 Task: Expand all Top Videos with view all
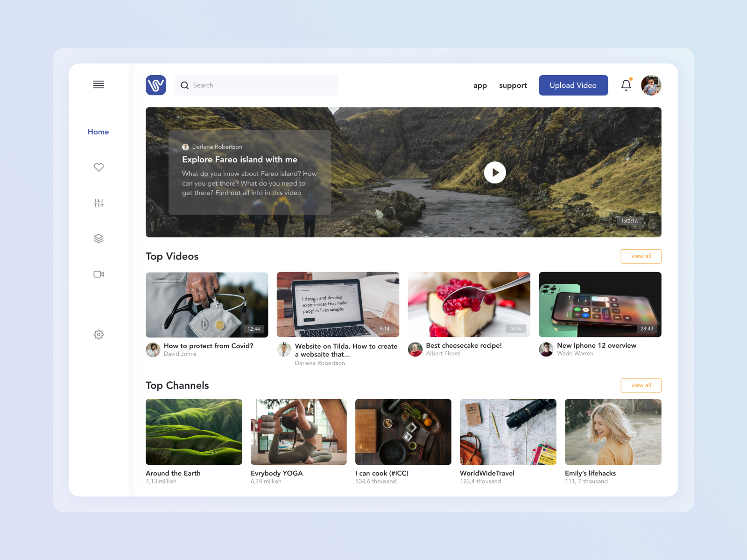[x=641, y=256]
